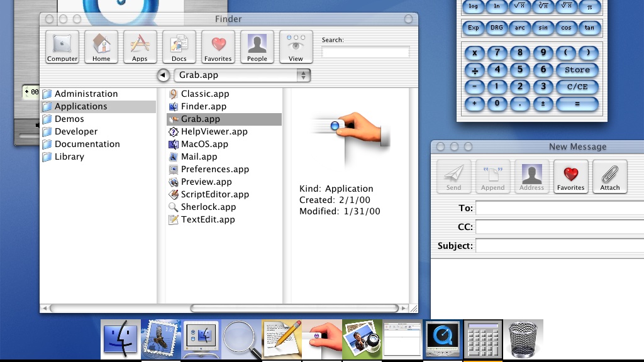Click the Finder search field
Viewport: 644px width, 362px height.
pos(365,52)
